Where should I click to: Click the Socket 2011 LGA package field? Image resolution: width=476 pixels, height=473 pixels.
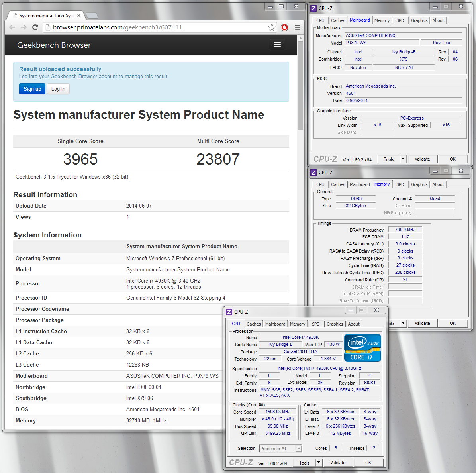[x=300, y=351]
